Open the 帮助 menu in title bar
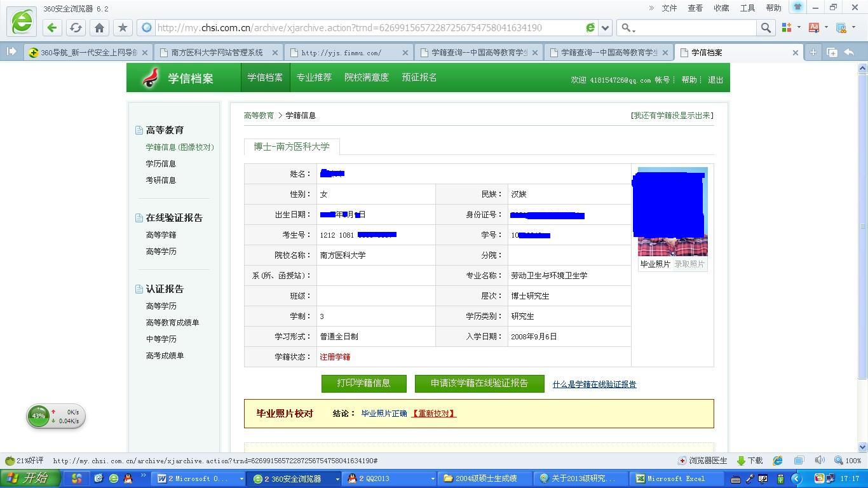868x488 pixels. pos(773,8)
